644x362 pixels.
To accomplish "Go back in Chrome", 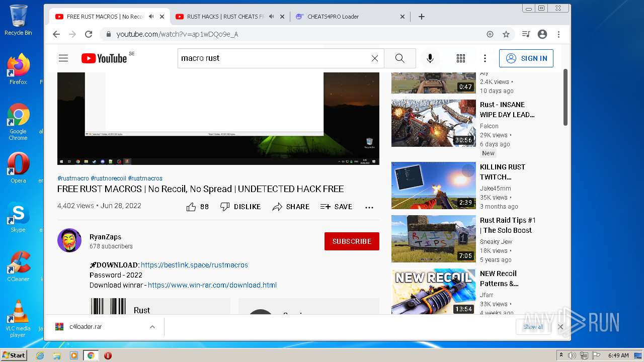I will click(56, 34).
